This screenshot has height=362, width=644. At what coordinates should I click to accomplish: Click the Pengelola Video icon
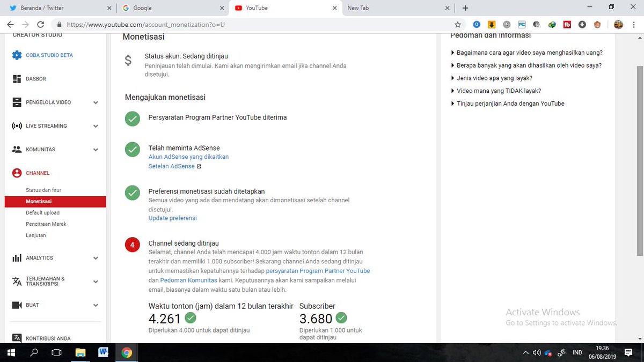pos(17,102)
